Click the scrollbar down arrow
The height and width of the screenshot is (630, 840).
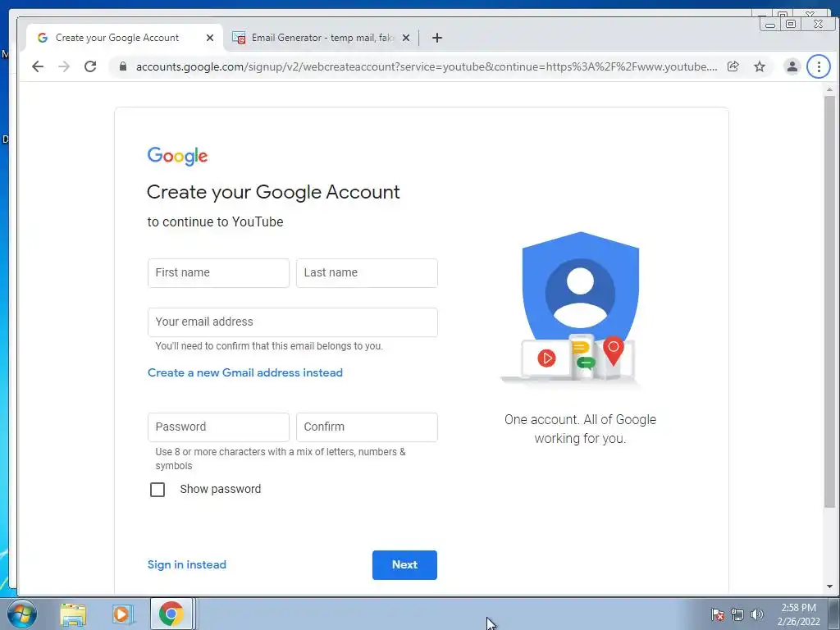coord(829,587)
